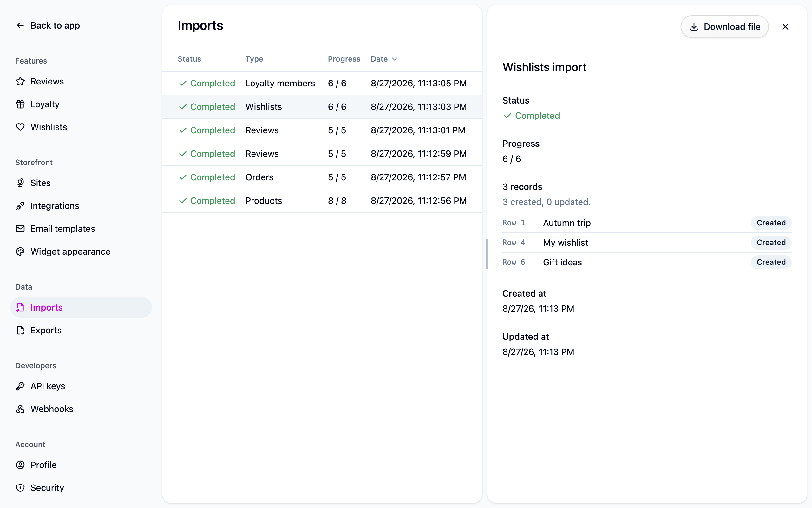Open Profile settings
This screenshot has width=812, height=508.
81,465
